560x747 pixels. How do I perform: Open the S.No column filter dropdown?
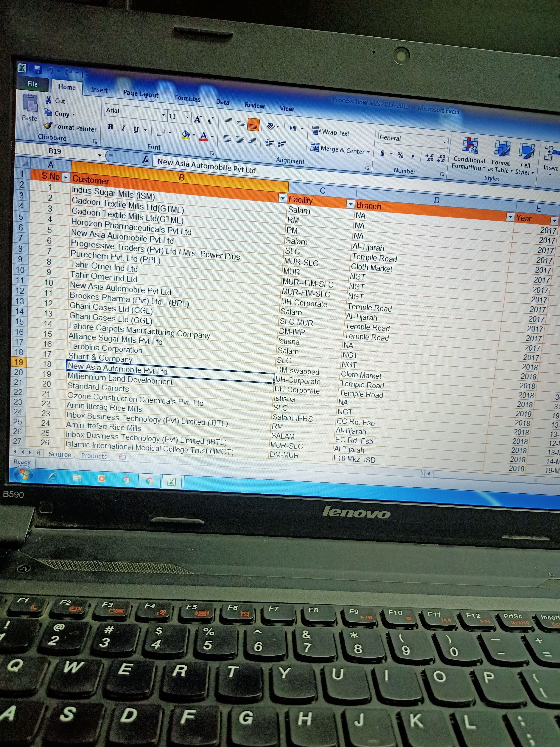66,177
